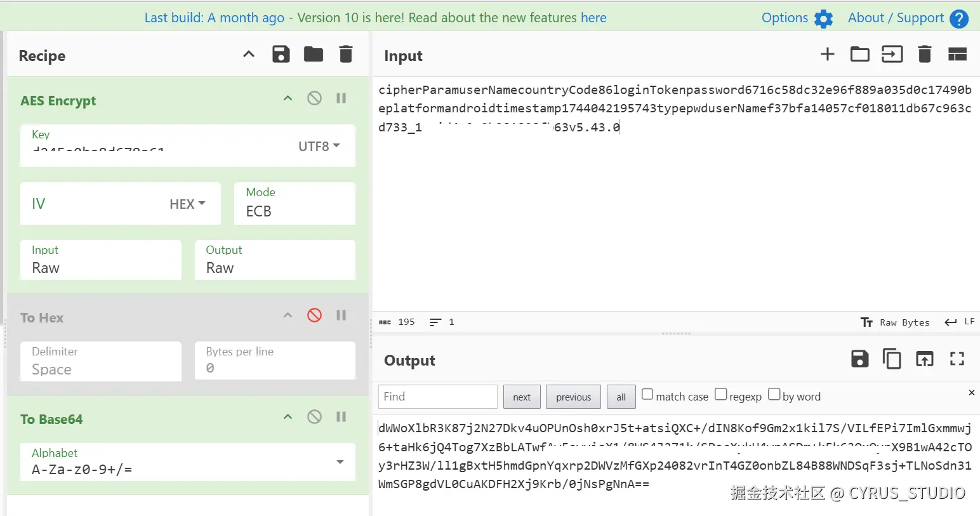The height and width of the screenshot is (516, 980).
Task: Change the AES Output Raw selector
Action: [x=275, y=260]
